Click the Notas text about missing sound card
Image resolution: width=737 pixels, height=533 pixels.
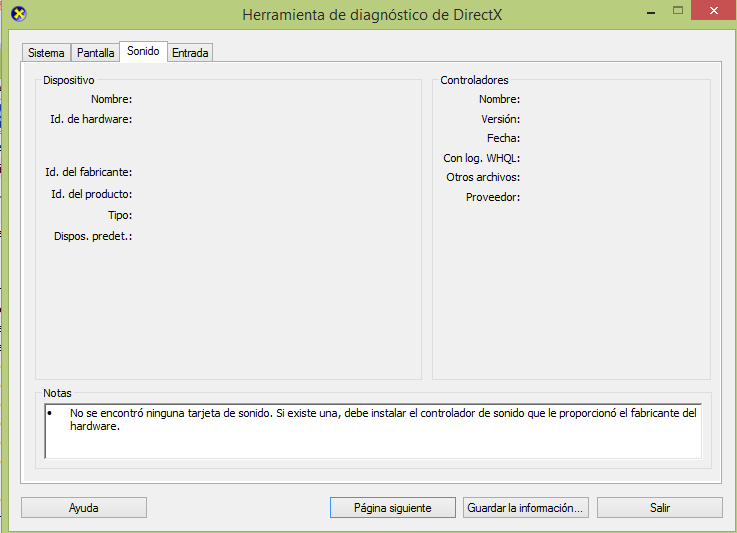tap(383, 419)
